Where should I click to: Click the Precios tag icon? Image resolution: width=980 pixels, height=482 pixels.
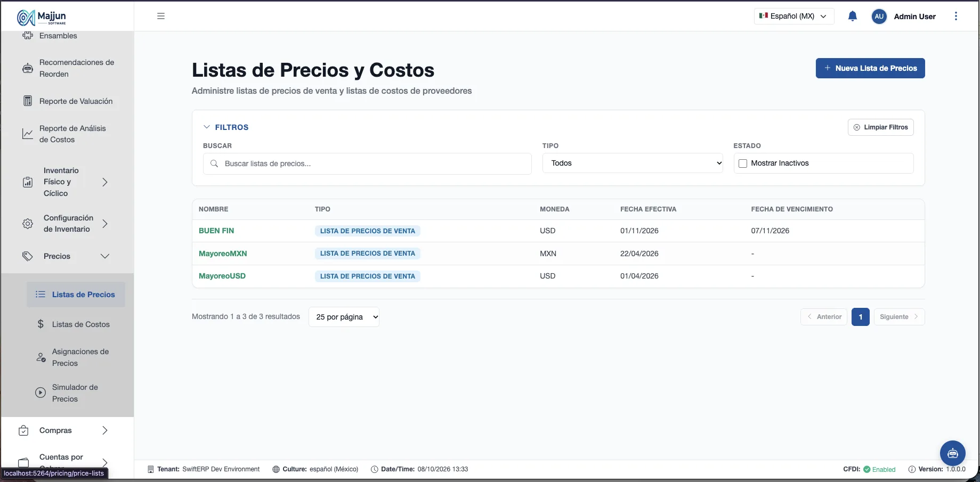click(28, 256)
